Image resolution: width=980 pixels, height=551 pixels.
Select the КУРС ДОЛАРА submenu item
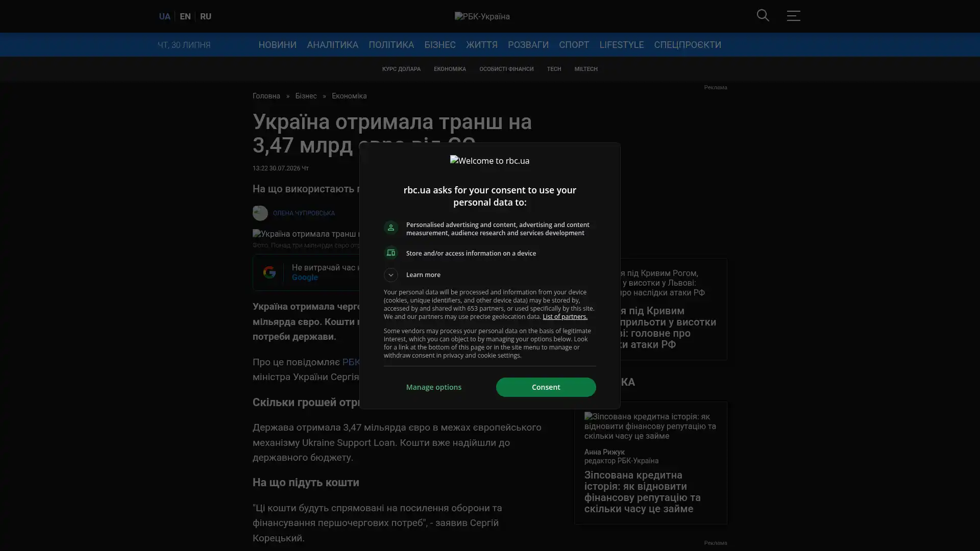[x=402, y=69]
